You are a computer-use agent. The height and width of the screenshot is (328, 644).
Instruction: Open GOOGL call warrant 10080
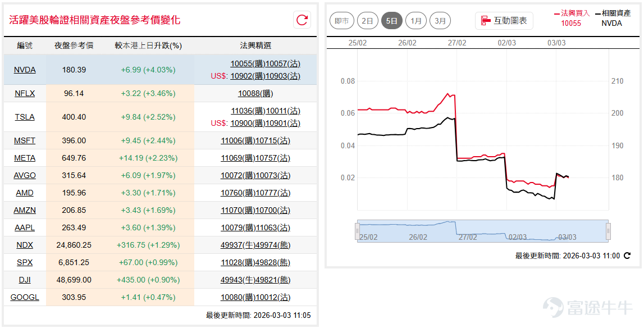click(238, 297)
